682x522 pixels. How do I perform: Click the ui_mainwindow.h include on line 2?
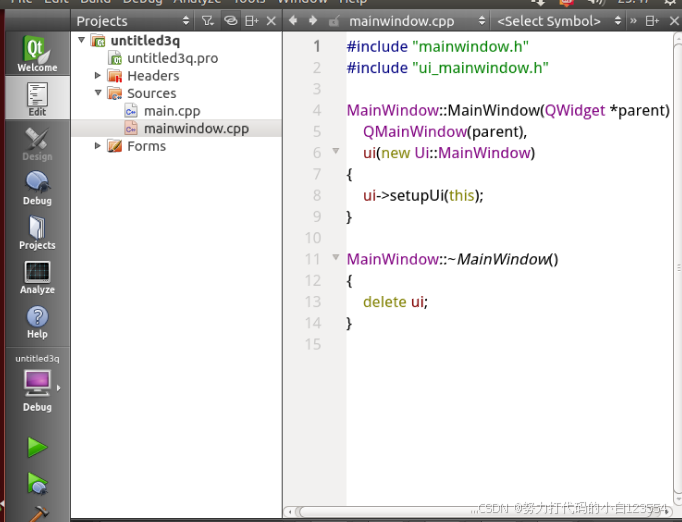pos(480,67)
